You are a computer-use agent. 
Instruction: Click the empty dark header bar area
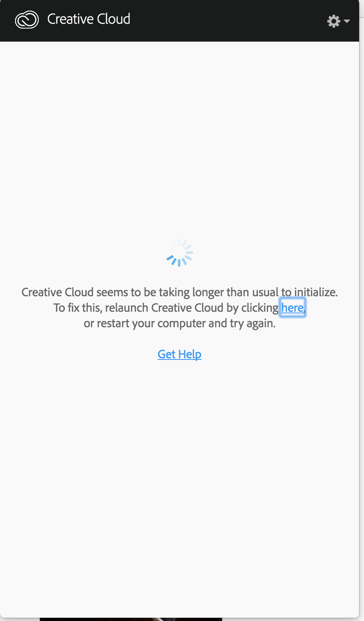[229, 20]
